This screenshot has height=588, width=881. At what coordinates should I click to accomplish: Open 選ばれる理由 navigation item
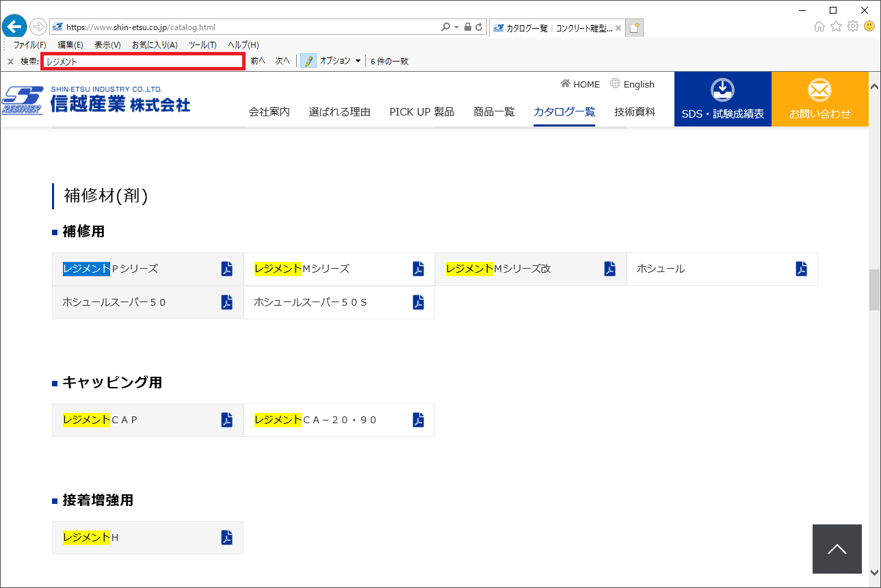pos(340,111)
